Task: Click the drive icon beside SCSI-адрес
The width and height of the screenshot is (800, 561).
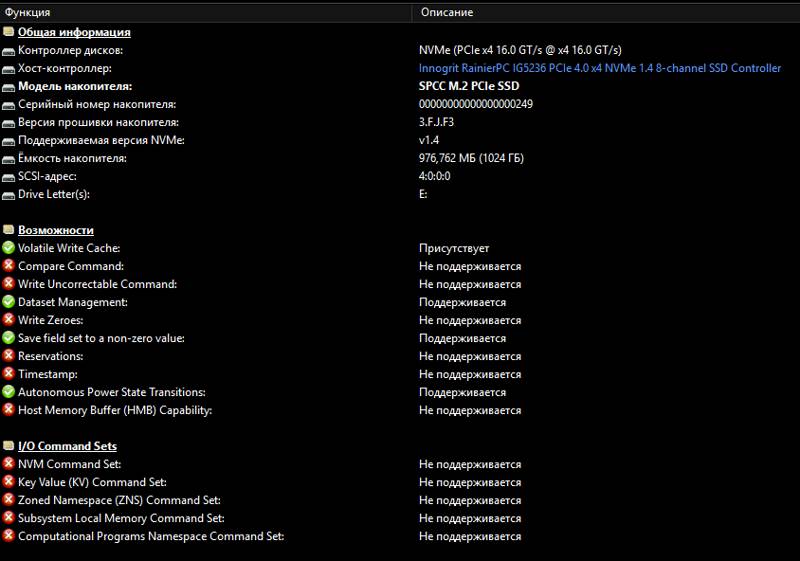Action: click(9, 176)
